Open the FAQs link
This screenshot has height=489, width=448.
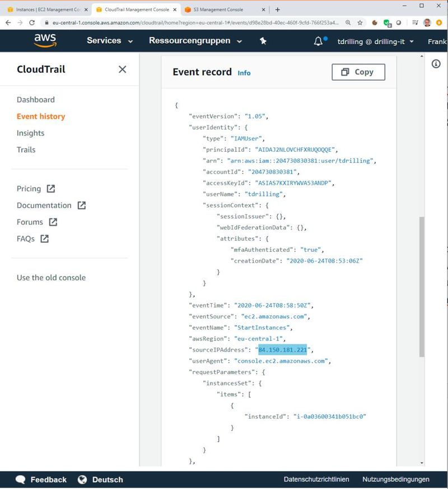[26, 239]
